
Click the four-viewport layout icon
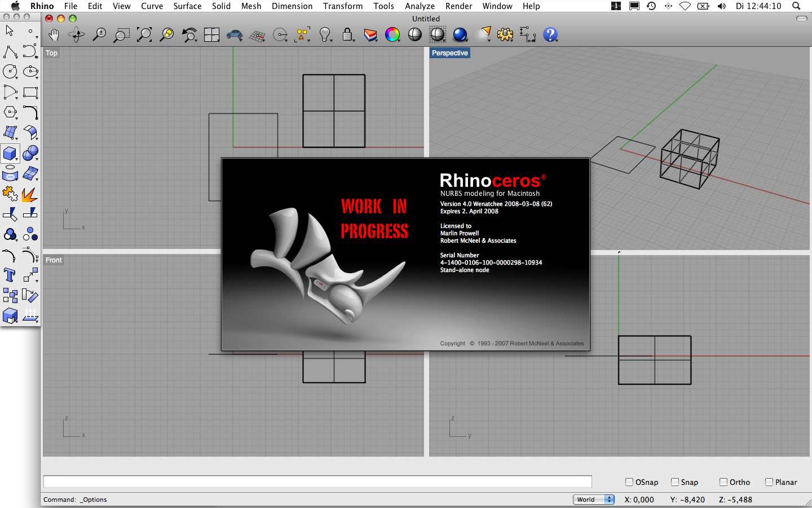point(212,35)
